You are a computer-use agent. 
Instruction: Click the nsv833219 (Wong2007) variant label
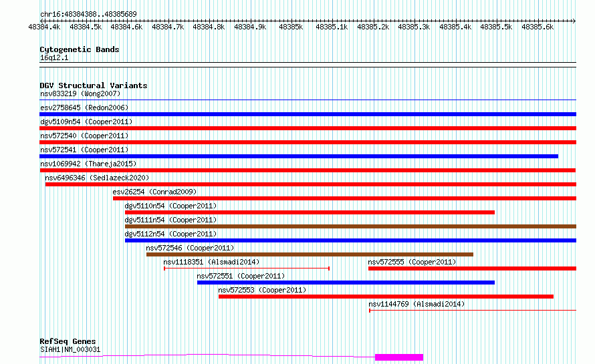[x=80, y=94]
